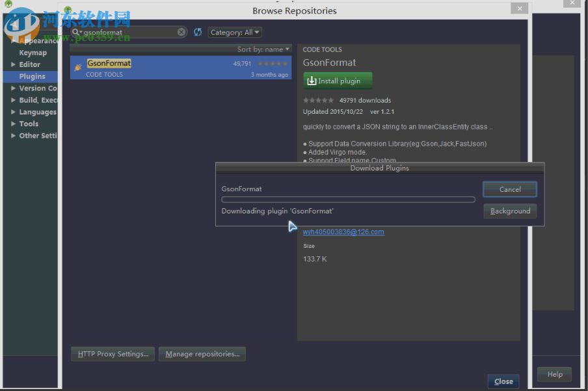This screenshot has width=588, height=391.
Task: Expand Version Control settings node
Action: tap(13, 88)
